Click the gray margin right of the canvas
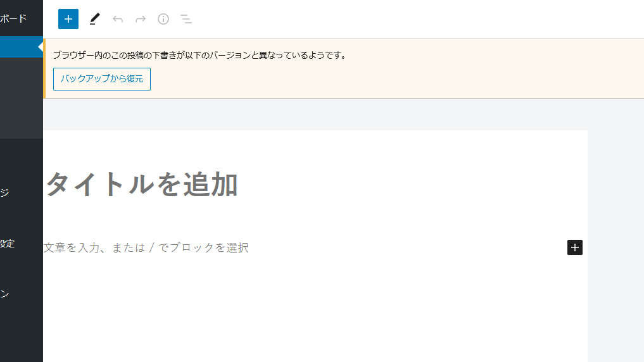 tap(616, 246)
